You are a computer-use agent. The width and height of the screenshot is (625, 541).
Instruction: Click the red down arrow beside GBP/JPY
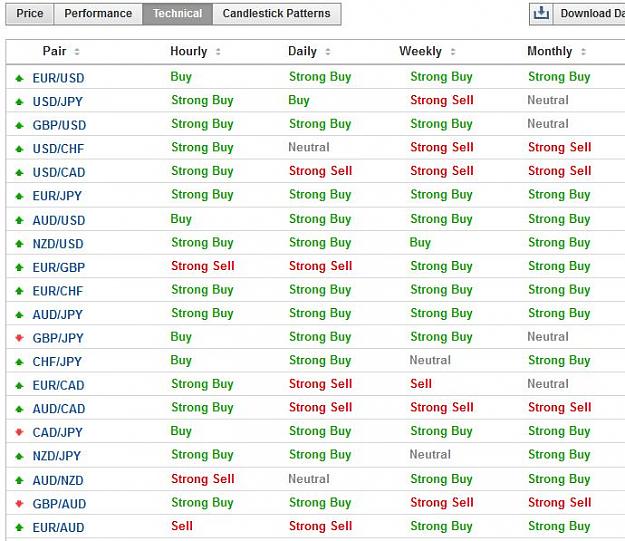[x=19, y=338]
